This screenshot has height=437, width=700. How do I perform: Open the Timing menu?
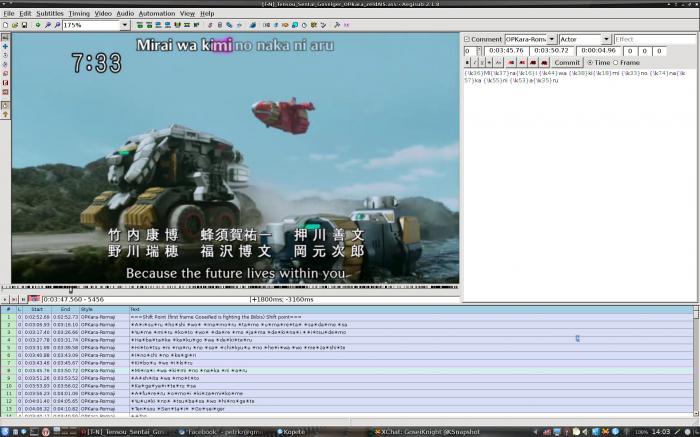79,13
